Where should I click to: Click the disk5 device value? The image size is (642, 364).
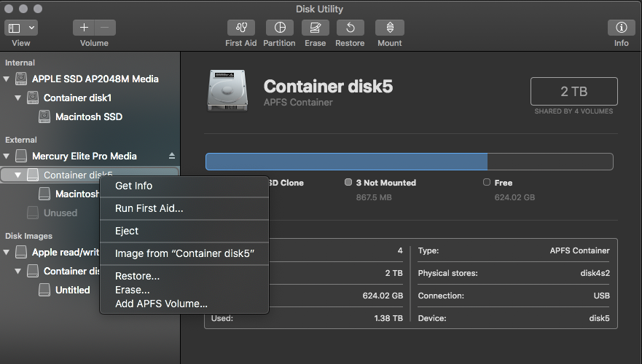[600, 318]
